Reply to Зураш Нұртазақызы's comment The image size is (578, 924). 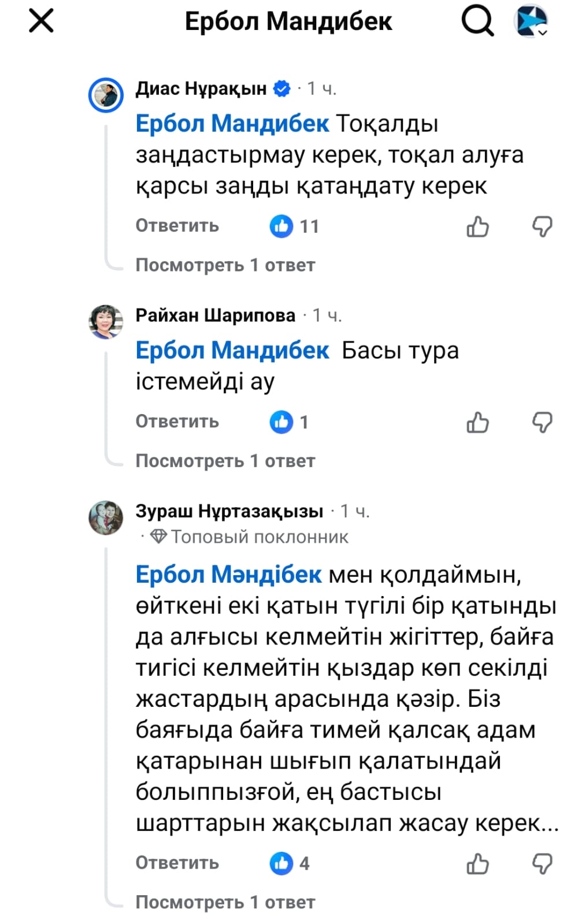[x=177, y=863]
